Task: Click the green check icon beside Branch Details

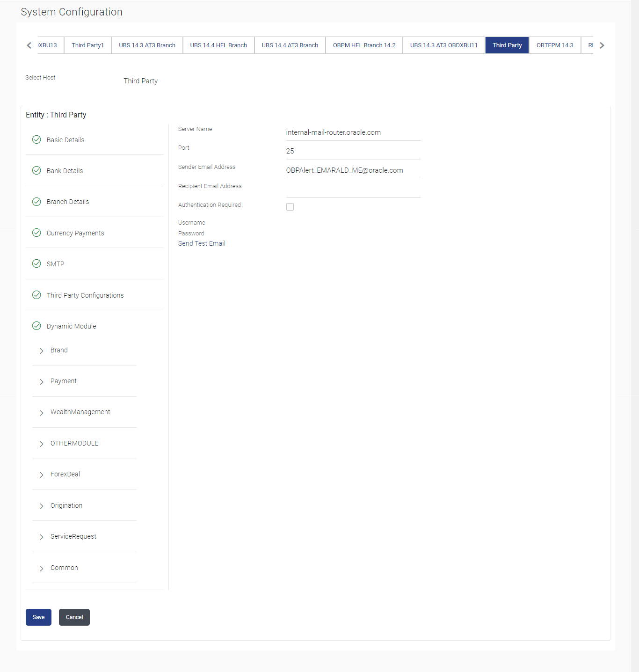Action: tap(36, 202)
